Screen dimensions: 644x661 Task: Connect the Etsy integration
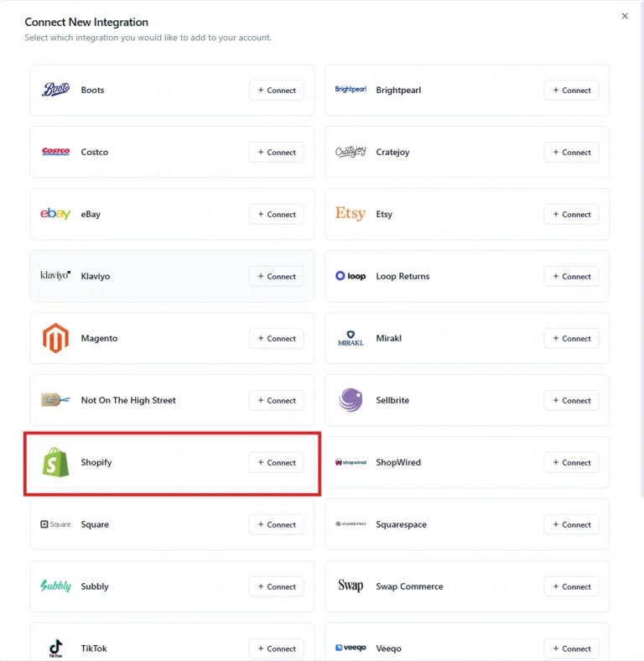pos(572,214)
